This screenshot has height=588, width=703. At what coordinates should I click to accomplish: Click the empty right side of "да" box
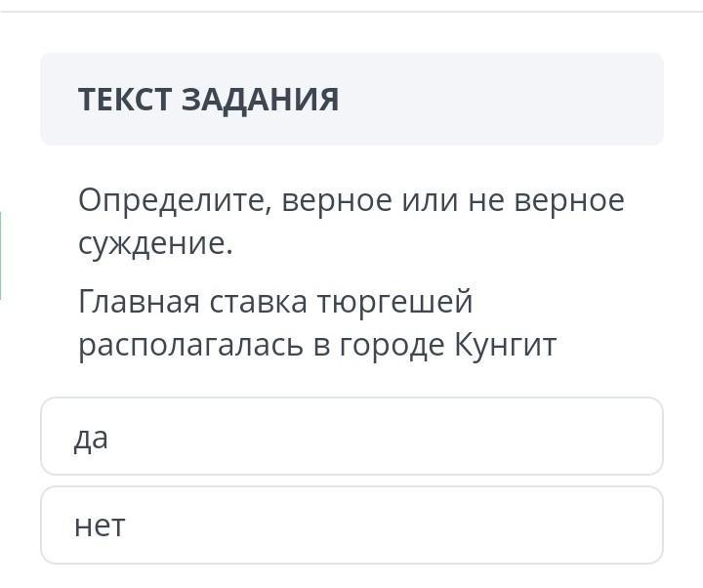(547, 437)
